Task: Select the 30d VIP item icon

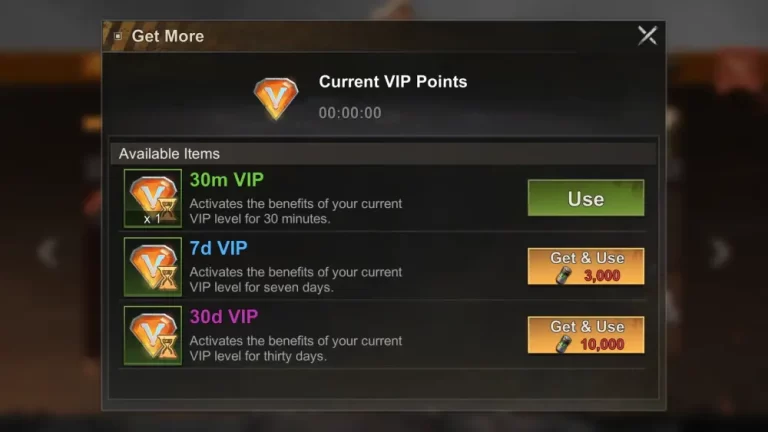Action: coord(153,336)
